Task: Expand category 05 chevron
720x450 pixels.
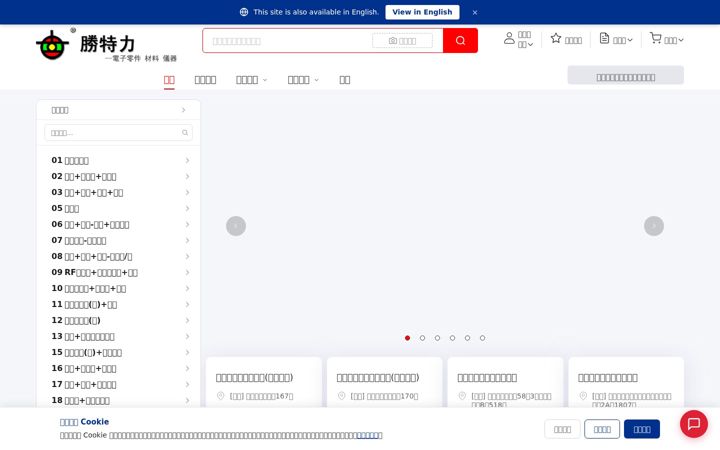Action: click(x=187, y=208)
